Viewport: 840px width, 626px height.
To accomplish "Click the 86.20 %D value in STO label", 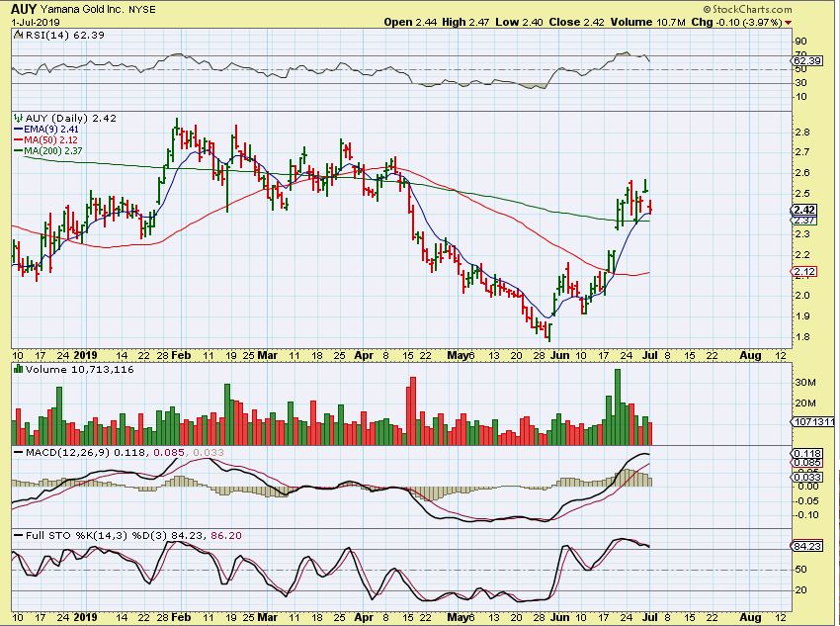I will 227,535.
